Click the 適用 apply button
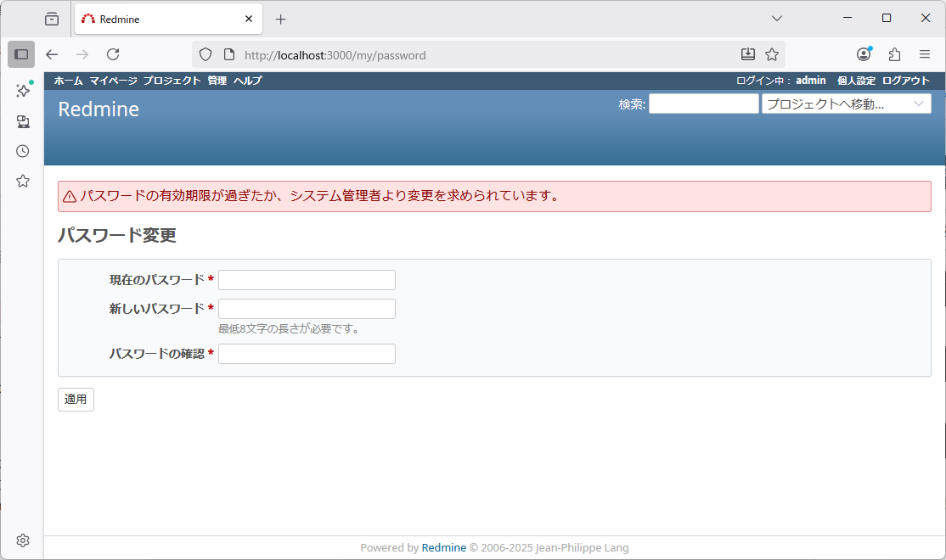 click(x=76, y=400)
